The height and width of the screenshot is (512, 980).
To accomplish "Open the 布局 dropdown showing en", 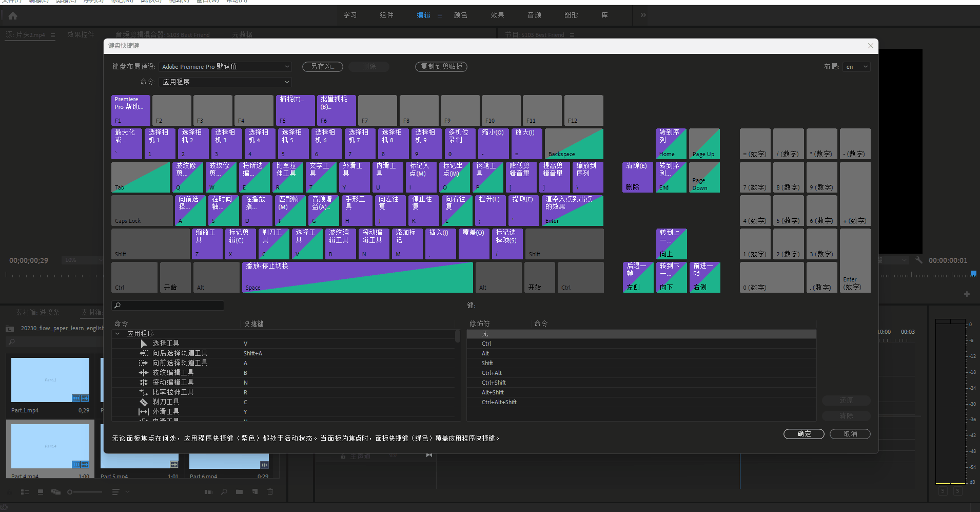I will (x=857, y=67).
